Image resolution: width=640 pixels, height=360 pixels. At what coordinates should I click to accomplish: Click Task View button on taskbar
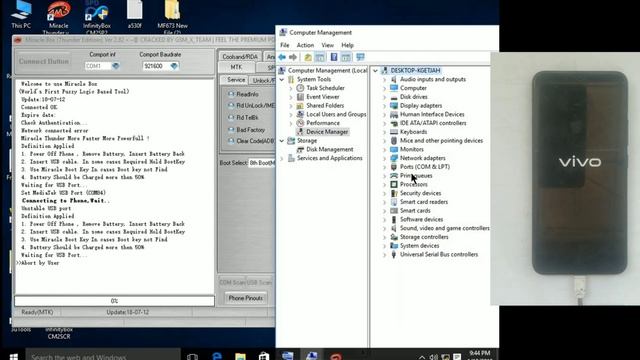click(193, 356)
